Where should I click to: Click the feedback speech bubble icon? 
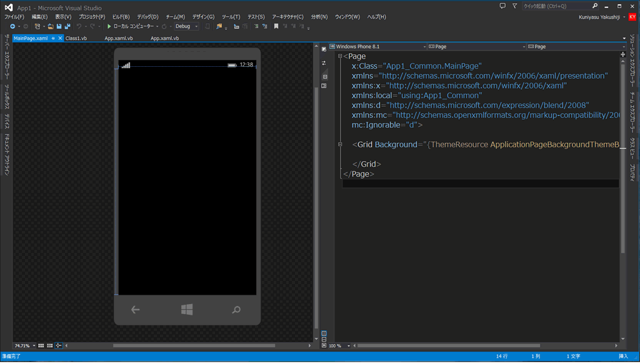502,6
